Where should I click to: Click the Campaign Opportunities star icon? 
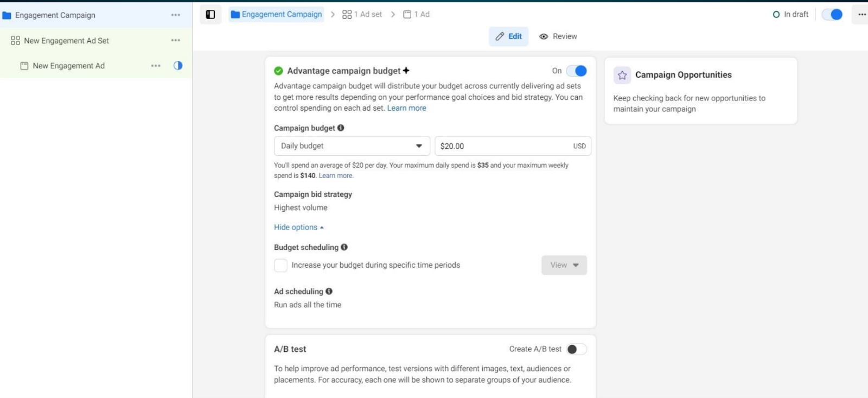(x=622, y=75)
